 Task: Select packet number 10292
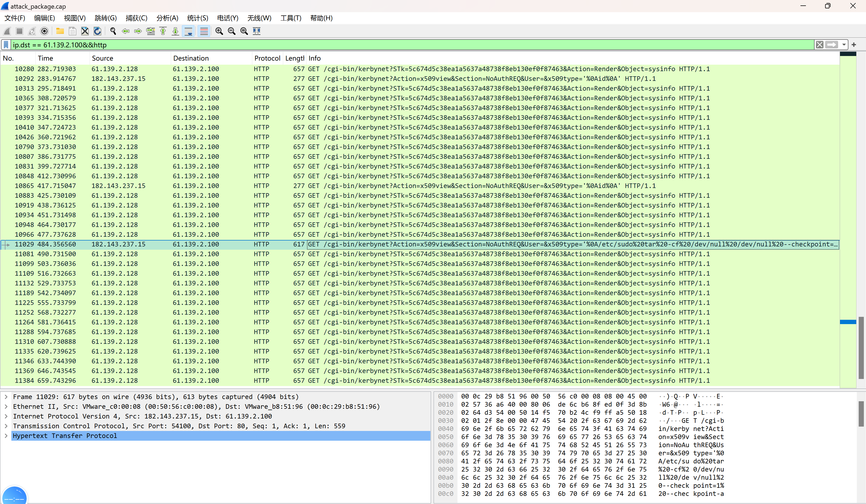point(420,79)
